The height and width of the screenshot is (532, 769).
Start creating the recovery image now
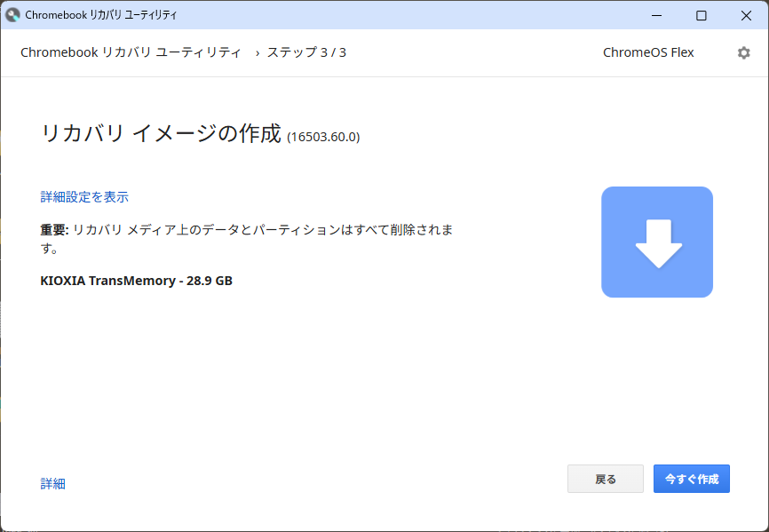691,479
